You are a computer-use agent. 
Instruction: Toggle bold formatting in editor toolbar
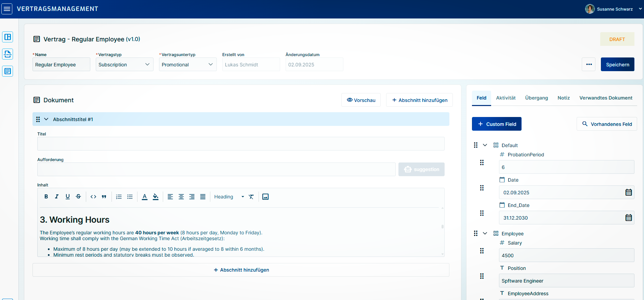point(46,197)
